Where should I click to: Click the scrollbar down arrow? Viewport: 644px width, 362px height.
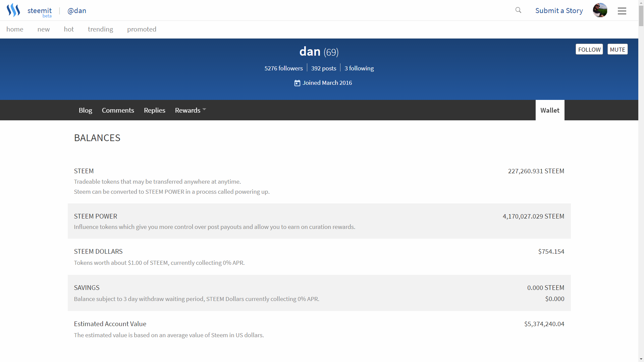click(641, 359)
